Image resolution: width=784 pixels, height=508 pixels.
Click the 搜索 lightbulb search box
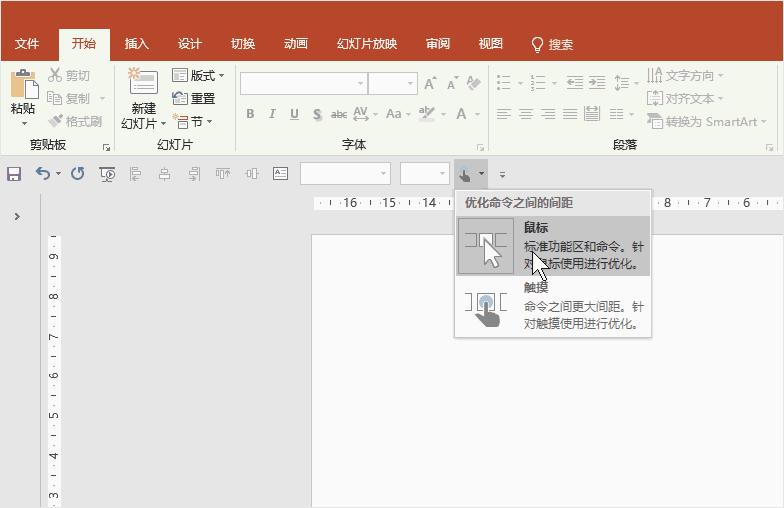552,44
